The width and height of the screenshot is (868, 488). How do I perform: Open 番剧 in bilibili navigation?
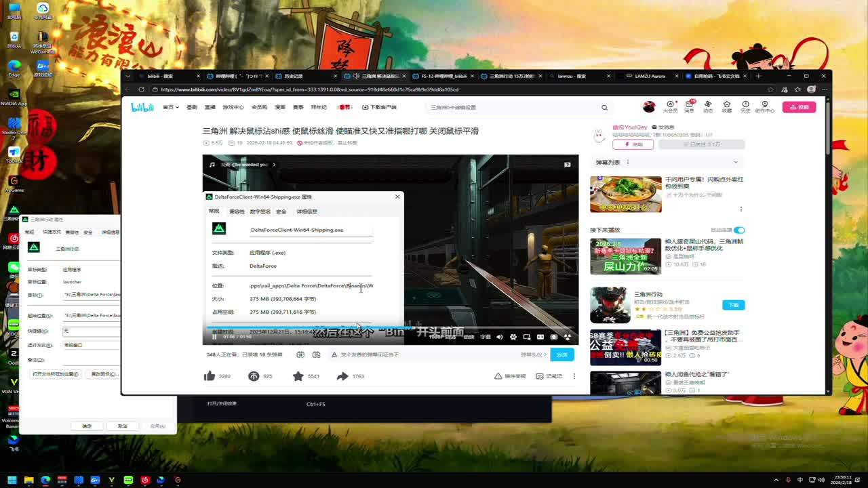click(192, 107)
